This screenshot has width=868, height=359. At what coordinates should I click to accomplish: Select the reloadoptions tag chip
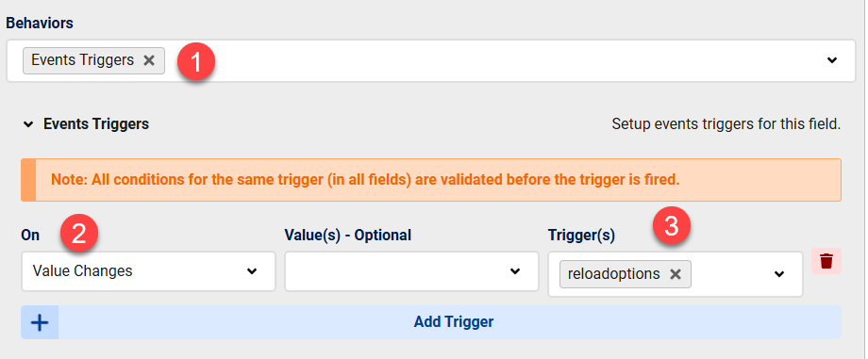tap(614, 274)
